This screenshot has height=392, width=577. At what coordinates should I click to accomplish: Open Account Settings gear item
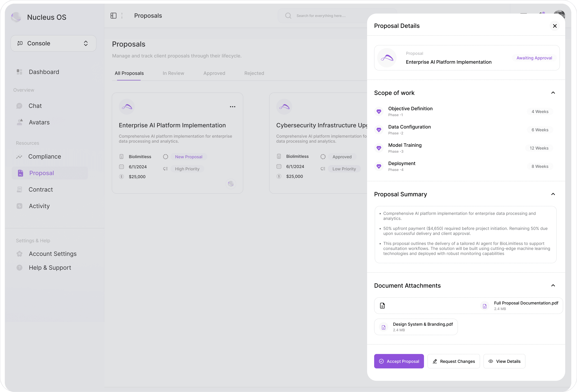[53, 254]
